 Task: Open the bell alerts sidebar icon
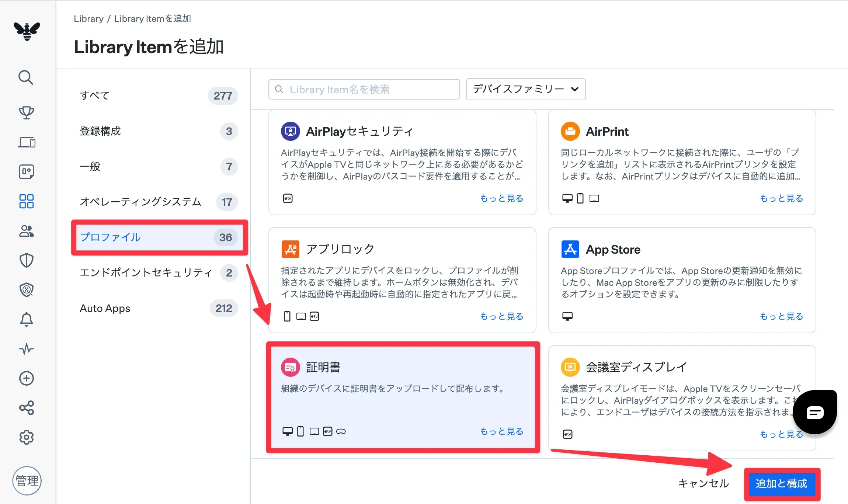tap(26, 319)
